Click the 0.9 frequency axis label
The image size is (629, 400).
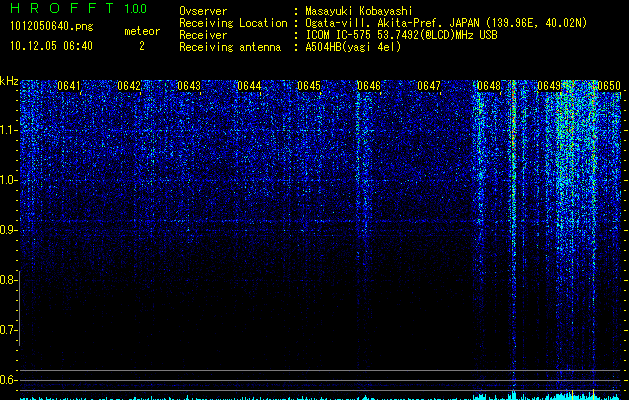point(8,230)
